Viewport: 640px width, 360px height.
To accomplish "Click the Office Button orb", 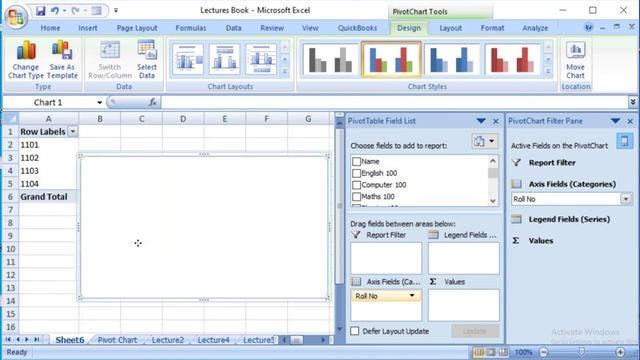I will [16, 16].
